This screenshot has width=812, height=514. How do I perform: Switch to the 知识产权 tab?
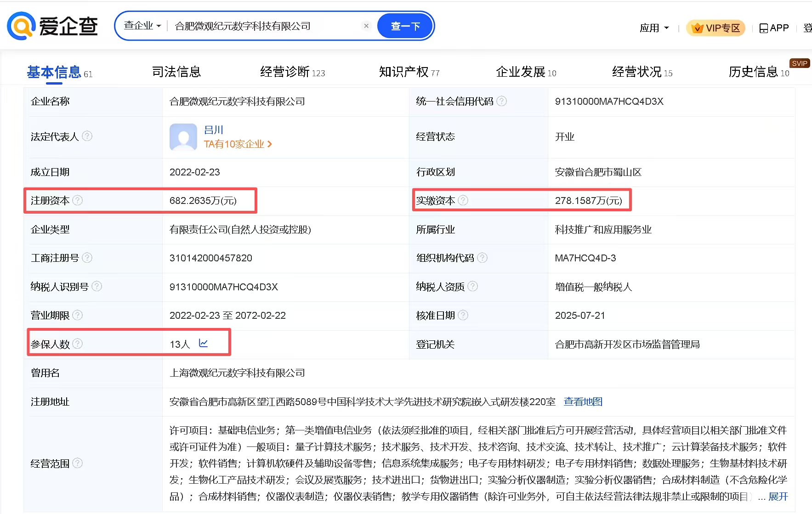(409, 72)
